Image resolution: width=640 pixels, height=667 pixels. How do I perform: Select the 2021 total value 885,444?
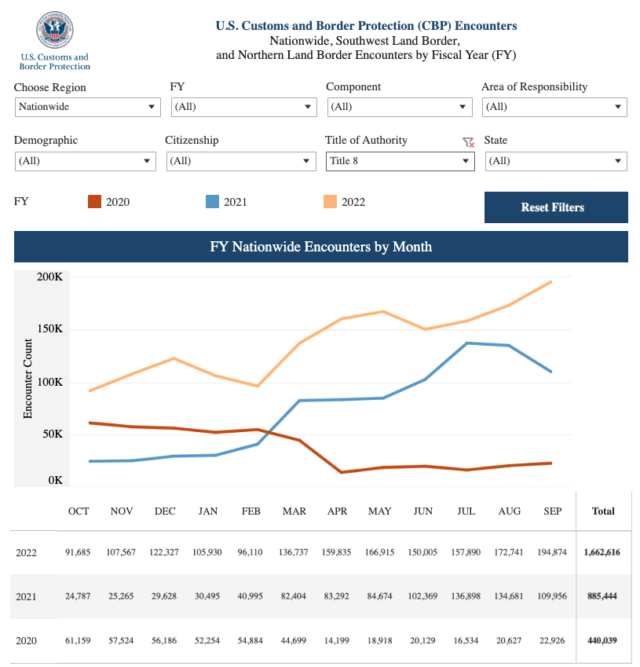point(602,596)
